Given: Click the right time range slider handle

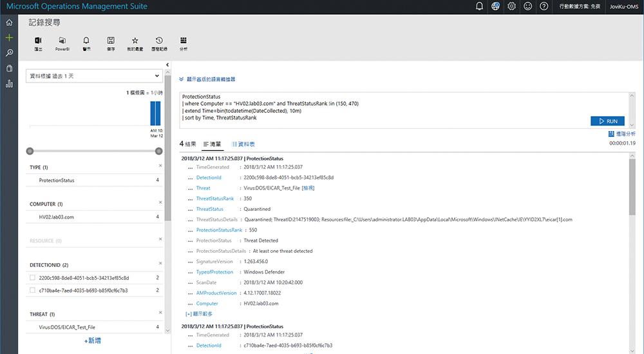Looking at the screenshot, I should click(159, 151).
